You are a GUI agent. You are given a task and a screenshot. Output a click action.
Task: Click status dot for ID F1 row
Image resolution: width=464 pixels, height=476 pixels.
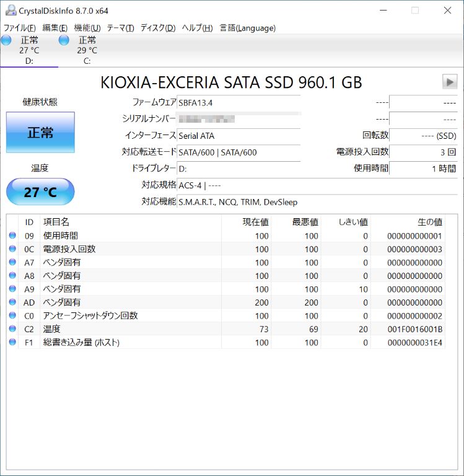pos(12,342)
